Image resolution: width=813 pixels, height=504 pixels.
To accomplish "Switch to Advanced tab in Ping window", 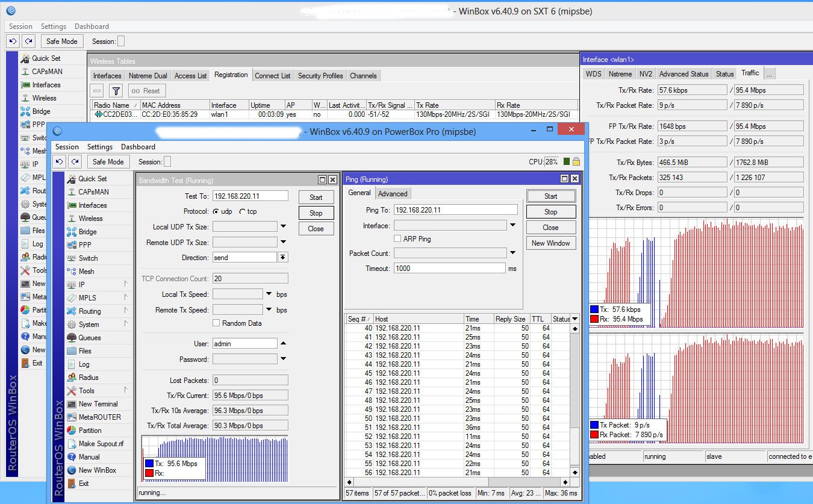I will pos(393,193).
